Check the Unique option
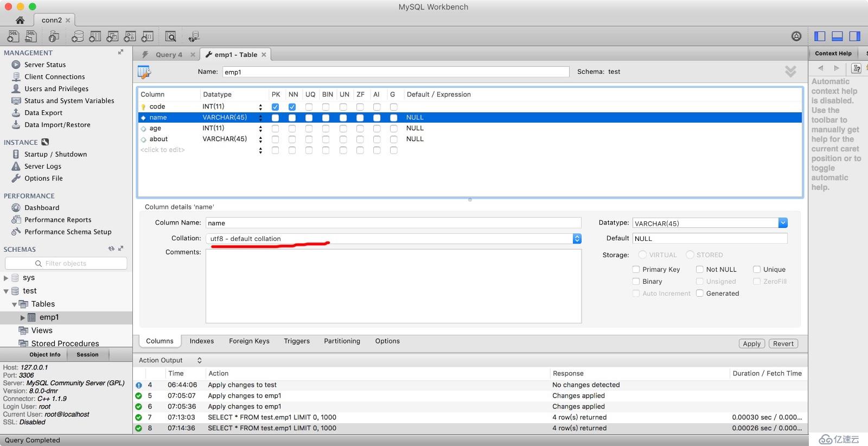The height and width of the screenshot is (446, 868). [756, 269]
